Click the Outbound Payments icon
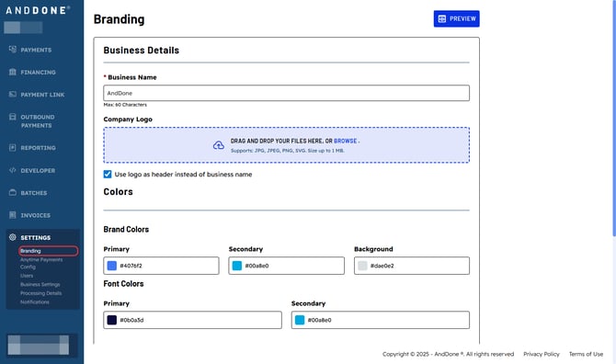The width and height of the screenshot is (616, 364). 13,117
